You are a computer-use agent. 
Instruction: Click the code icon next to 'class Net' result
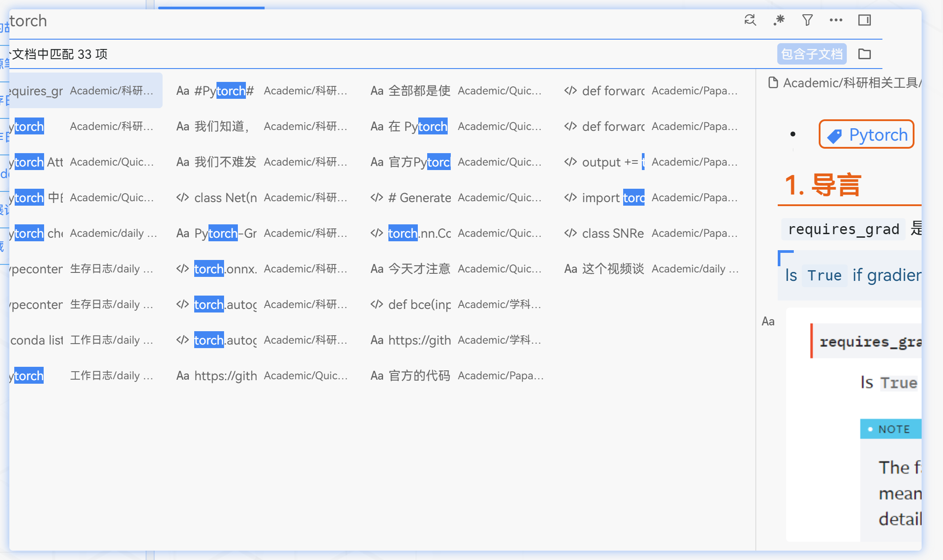pyautogui.click(x=183, y=198)
